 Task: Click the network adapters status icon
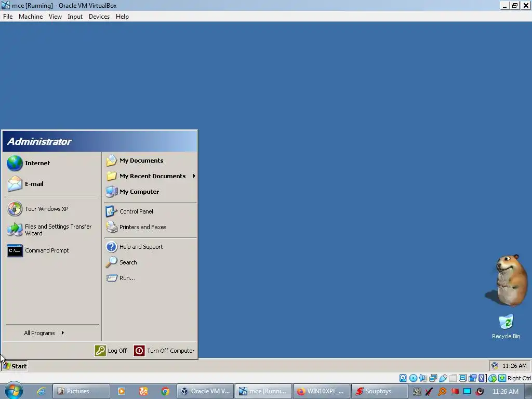point(433,378)
